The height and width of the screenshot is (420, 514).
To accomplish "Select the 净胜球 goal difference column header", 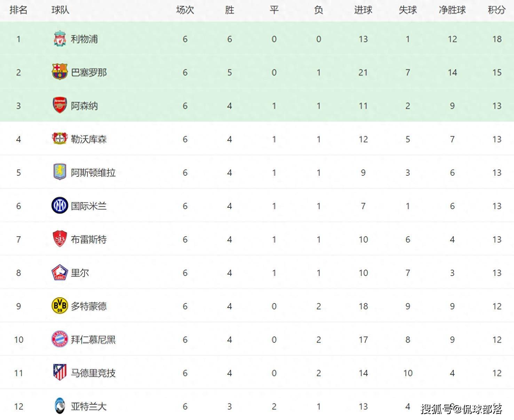I will (452, 10).
